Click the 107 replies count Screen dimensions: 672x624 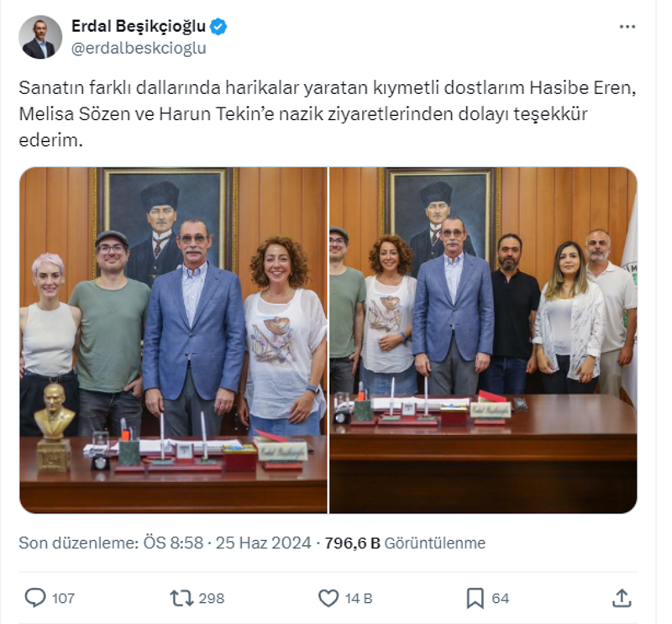point(64,598)
